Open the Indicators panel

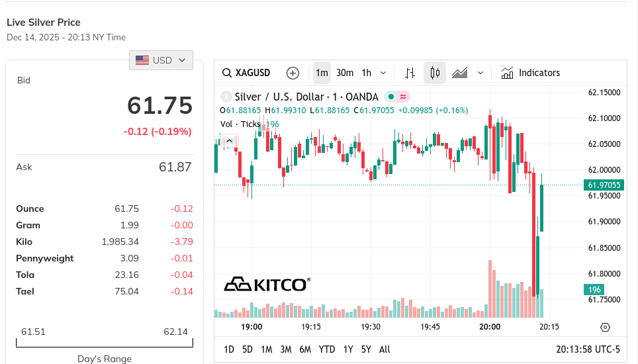[x=531, y=73]
